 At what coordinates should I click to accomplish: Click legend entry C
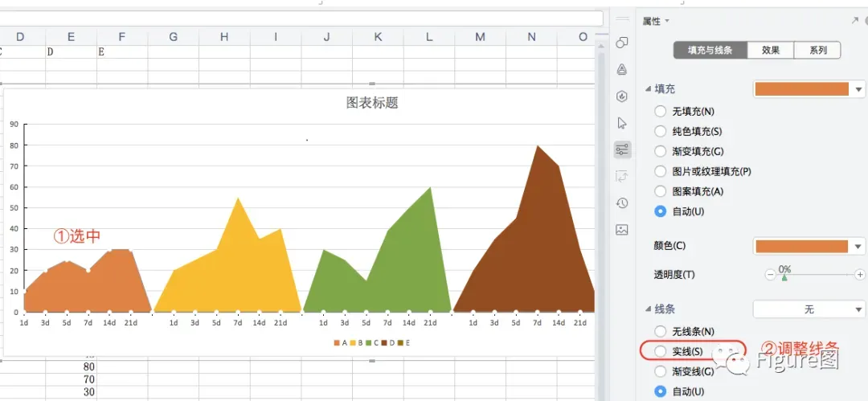372,343
